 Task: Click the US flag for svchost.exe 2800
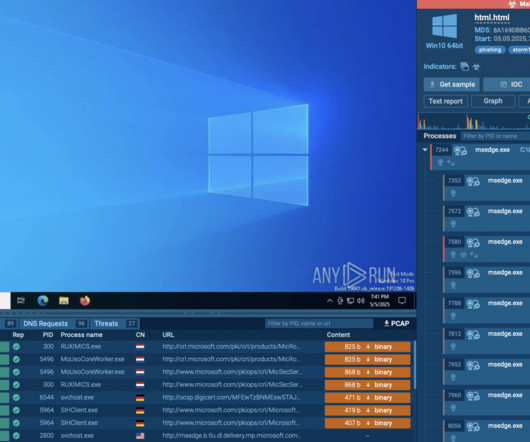140,436
